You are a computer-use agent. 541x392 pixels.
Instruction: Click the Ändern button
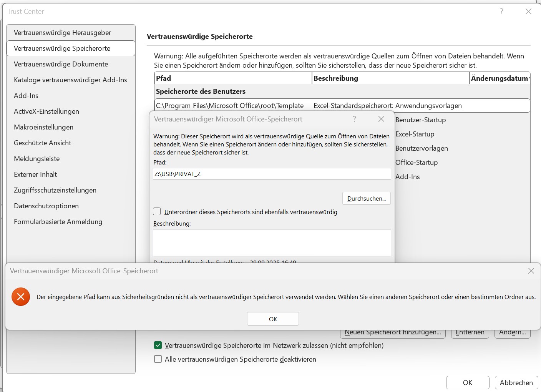click(512, 333)
